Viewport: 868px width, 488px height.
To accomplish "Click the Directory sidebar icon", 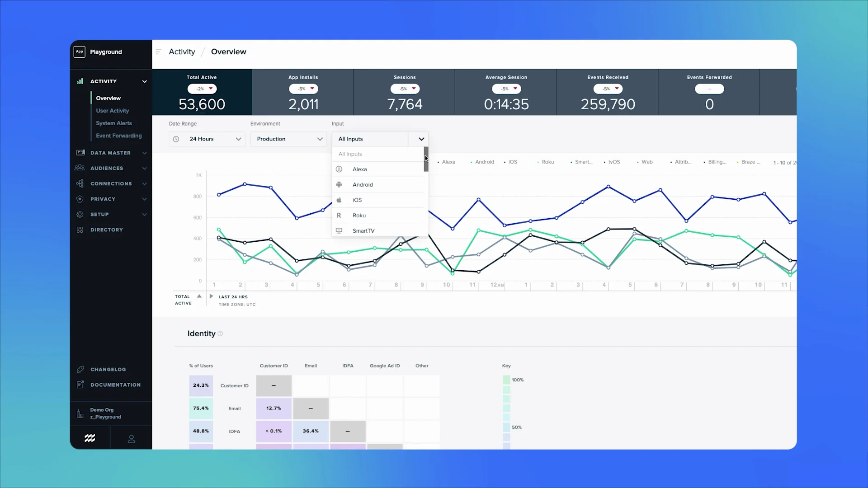I will [x=80, y=230].
